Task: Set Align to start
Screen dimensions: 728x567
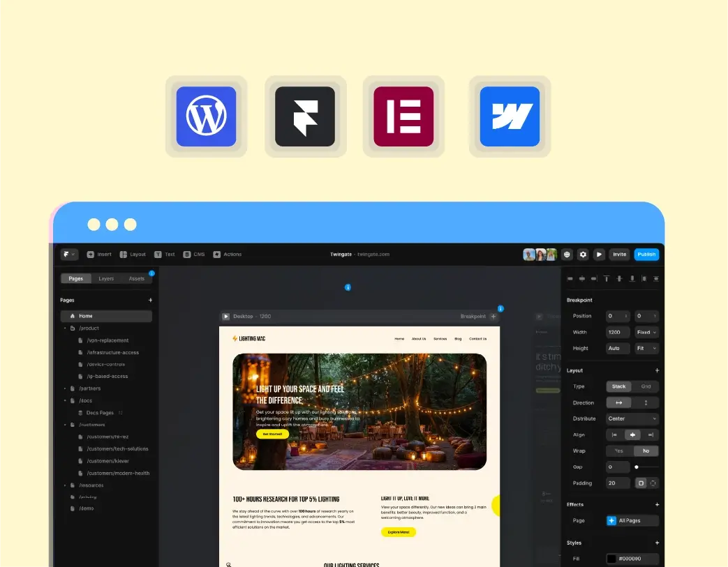Action: (x=615, y=434)
